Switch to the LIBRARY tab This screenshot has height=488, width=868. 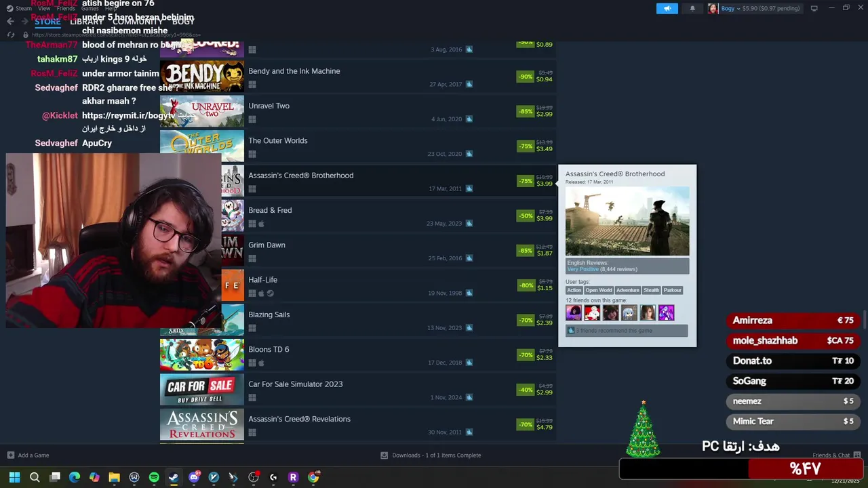87,22
